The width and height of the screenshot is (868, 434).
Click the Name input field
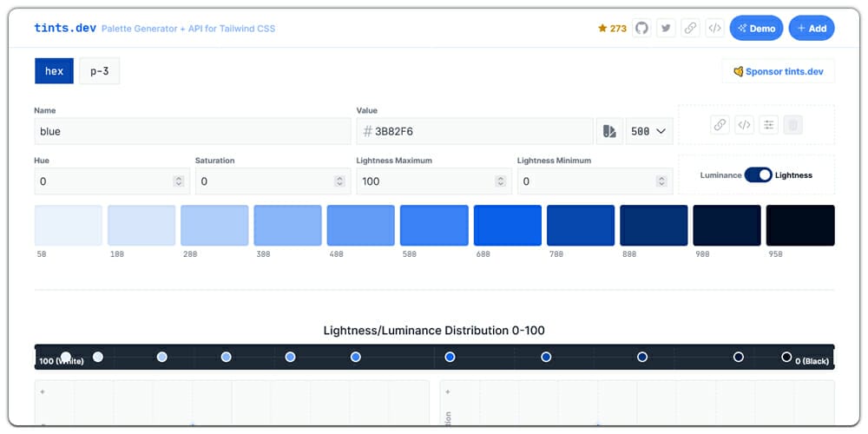tap(192, 131)
